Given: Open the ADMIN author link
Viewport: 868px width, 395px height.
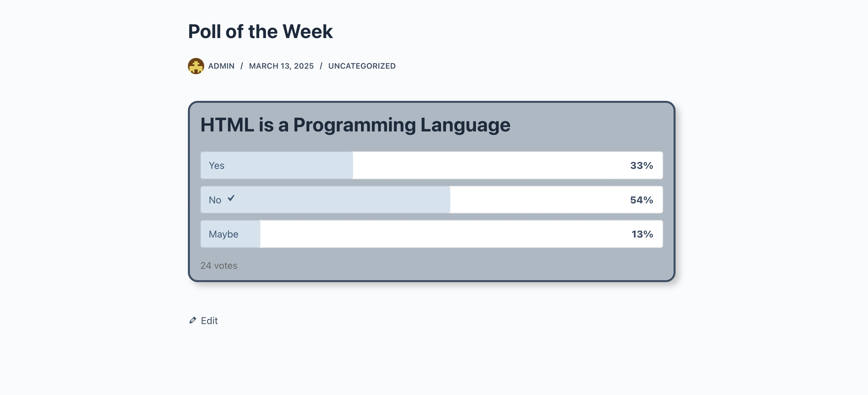Looking at the screenshot, I should (x=221, y=66).
